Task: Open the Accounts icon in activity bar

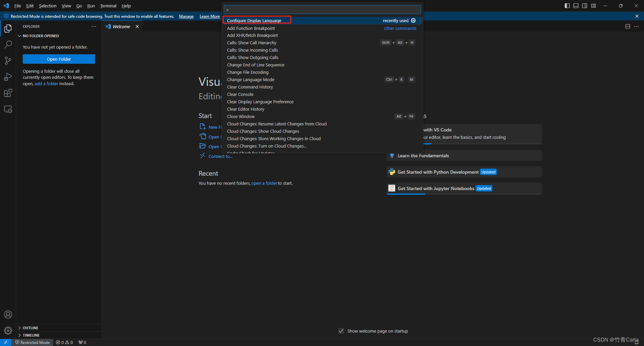Action: pyautogui.click(x=8, y=314)
